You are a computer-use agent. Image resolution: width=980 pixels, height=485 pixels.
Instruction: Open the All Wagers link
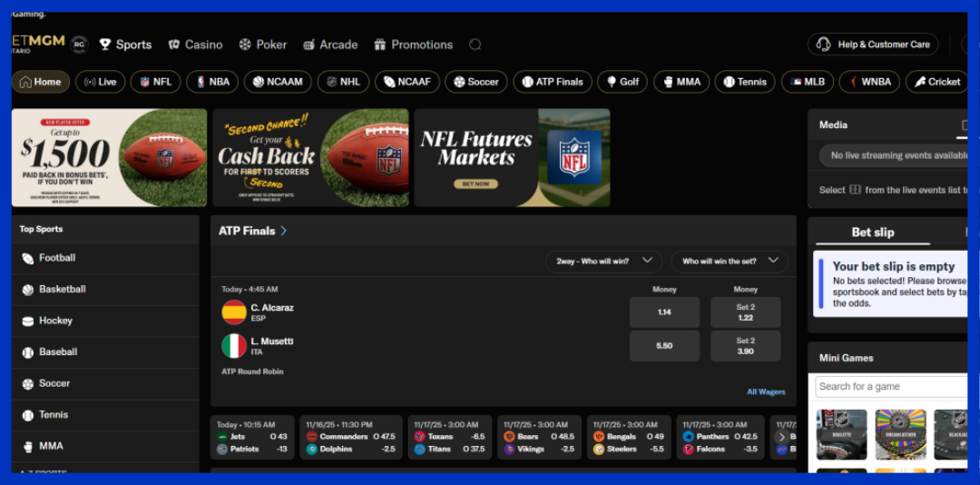[766, 391]
